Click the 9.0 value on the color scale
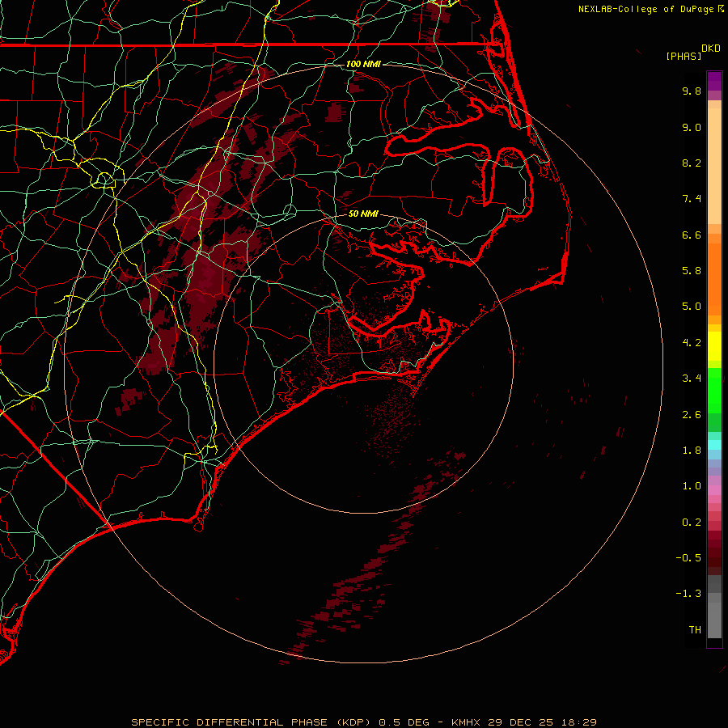 (x=692, y=128)
